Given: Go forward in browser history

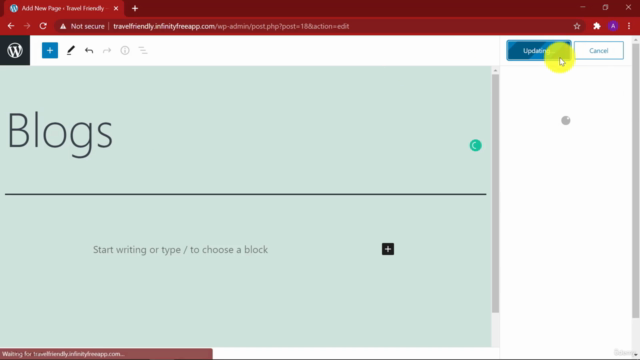Looking at the screenshot, I should pos(27,26).
